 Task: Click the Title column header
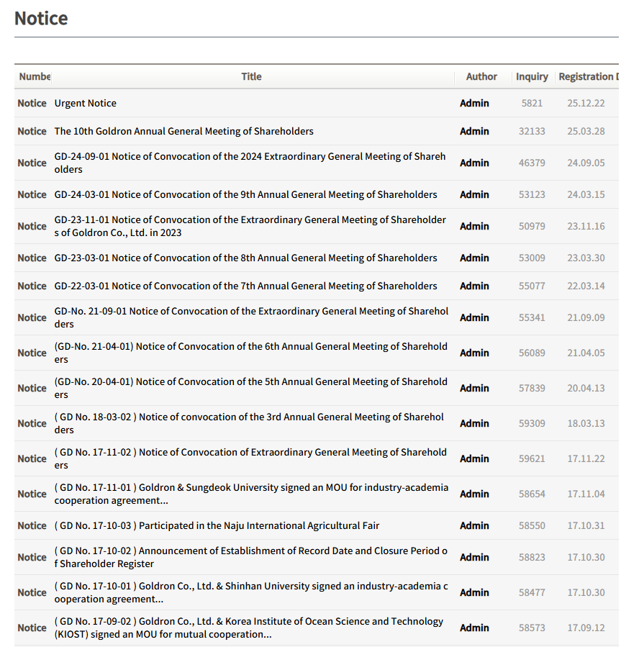(251, 76)
